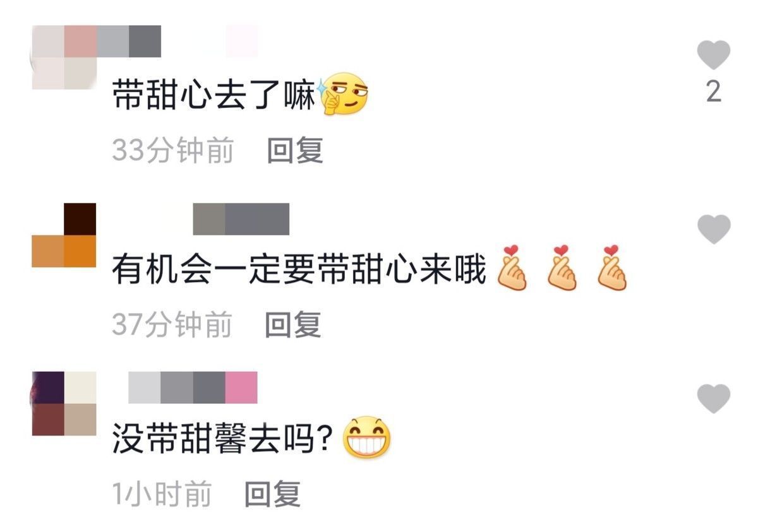Open username above "带甜心去了嘛" comment
This screenshot has height=532, width=758.
point(177,41)
